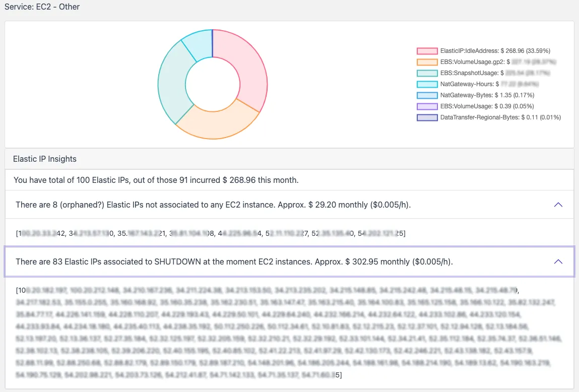This screenshot has width=579, height=392.
Task: Collapse the orphaned Elastic IPs section chevron
Action: [x=558, y=205]
